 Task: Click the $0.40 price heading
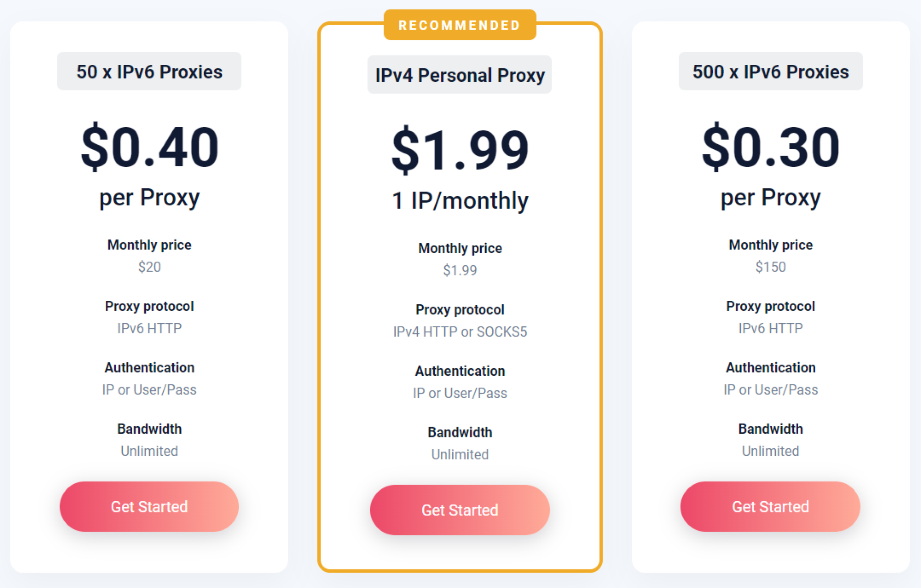point(149,147)
